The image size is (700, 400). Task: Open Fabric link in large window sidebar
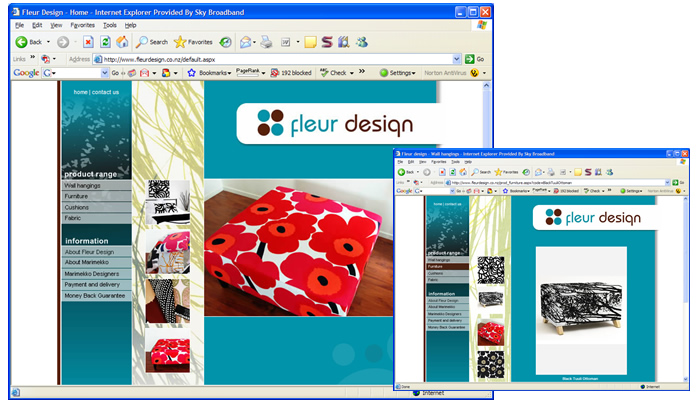[x=96, y=218]
